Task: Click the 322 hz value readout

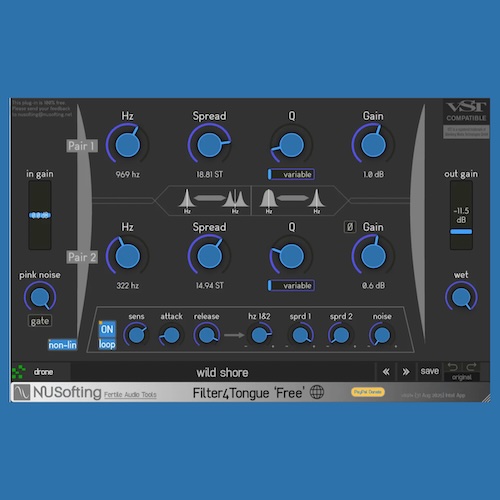Action: [x=128, y=285]
